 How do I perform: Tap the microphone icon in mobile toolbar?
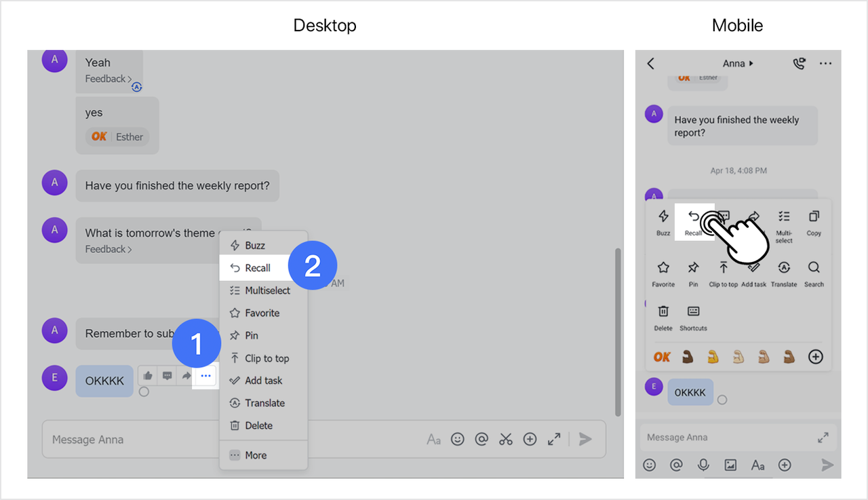tap(703, 465)
